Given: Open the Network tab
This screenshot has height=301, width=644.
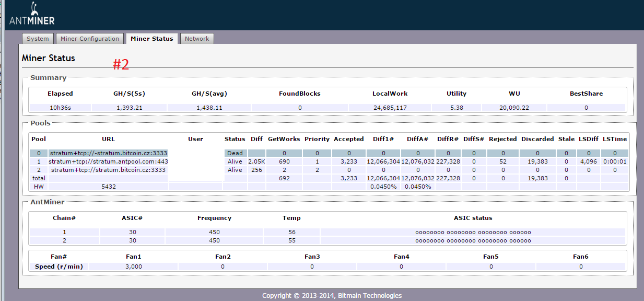Looking at the screenshot, I should tap(197, 39).
